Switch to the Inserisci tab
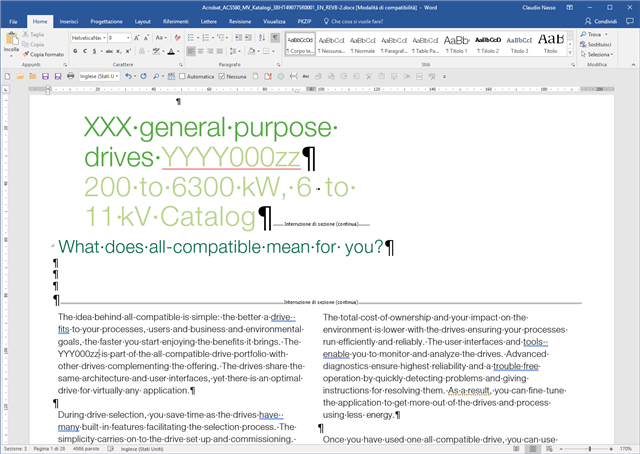Viewport: 640px width, 454px height. (69, 21)
